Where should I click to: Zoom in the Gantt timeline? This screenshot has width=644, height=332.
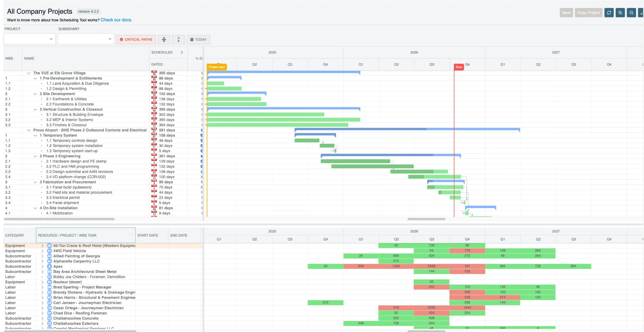[620, 13]
